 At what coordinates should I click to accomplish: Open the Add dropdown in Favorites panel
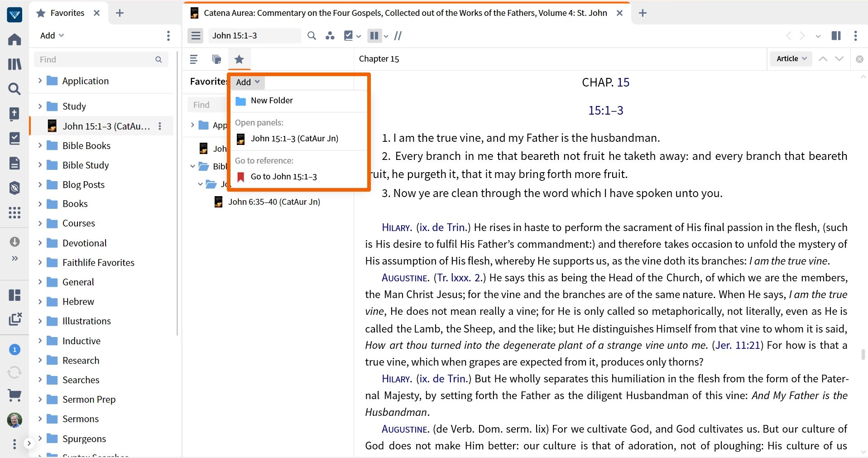click(x=52, y=35)
